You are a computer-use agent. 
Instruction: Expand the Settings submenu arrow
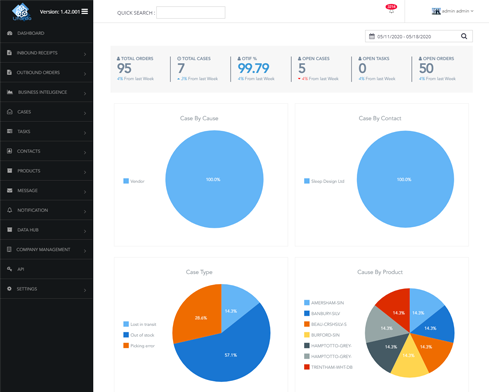coord(85,290)
